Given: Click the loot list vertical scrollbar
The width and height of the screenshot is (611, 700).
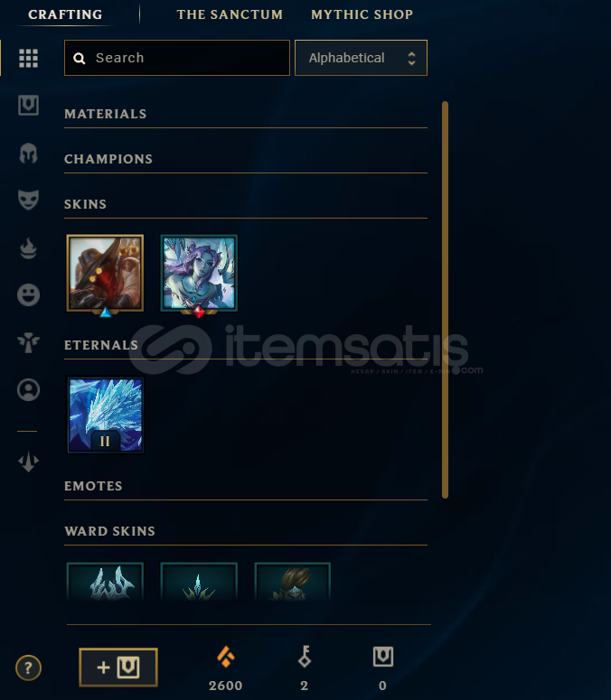Looking at the screenshot, I should click(x=445, y=300).
